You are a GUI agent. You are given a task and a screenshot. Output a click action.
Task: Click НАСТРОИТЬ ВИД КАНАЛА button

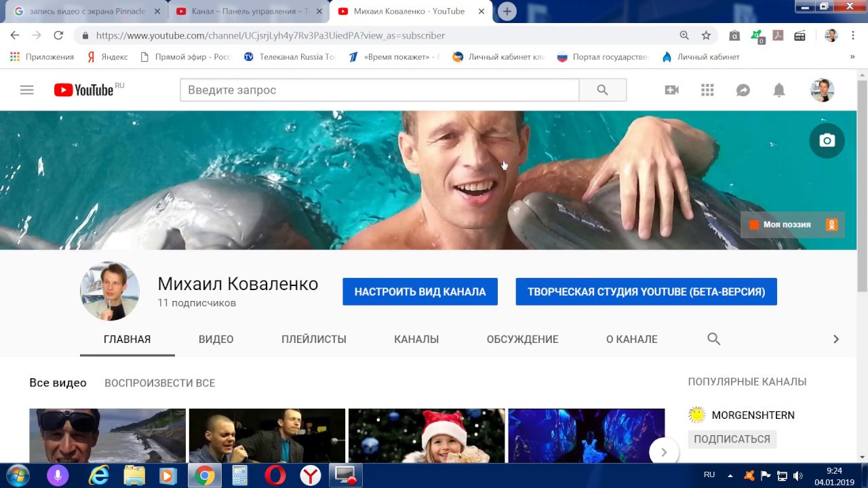click(x=420, y=291)
